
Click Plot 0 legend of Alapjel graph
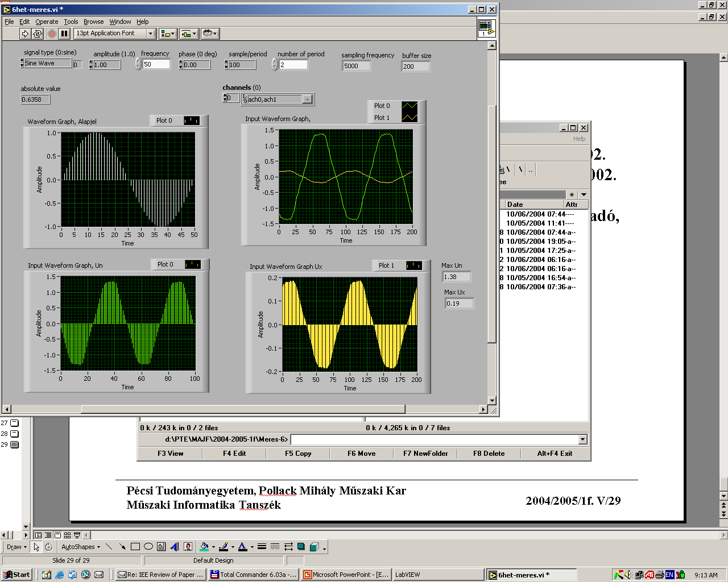[x=192, y=120]
